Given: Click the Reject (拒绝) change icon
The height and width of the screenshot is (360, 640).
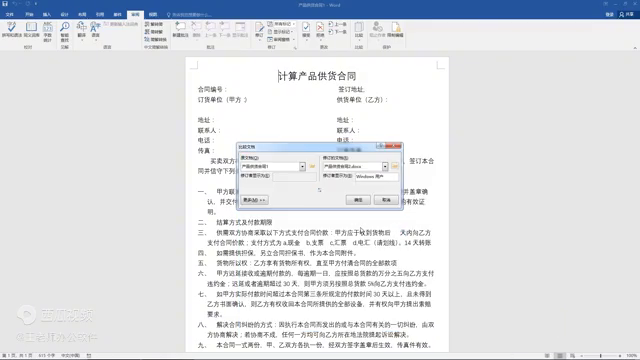Looking at the screenshot, I should point(320,30).
